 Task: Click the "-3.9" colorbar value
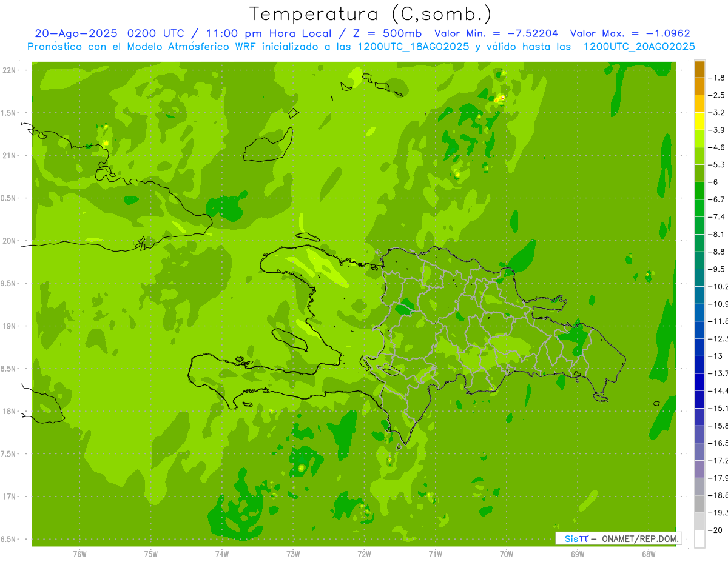[x=717, y=130]
